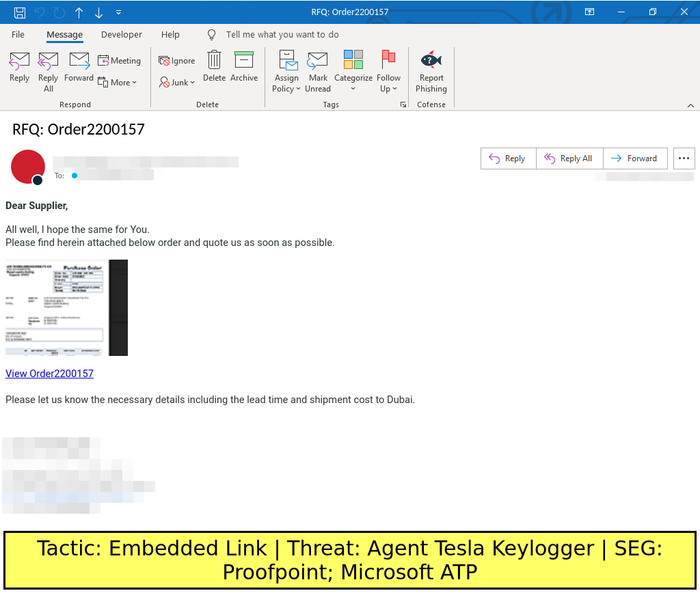700x593 pixels.
Task: Click Report Phishing Cofense icon
Action: point(431,72)
